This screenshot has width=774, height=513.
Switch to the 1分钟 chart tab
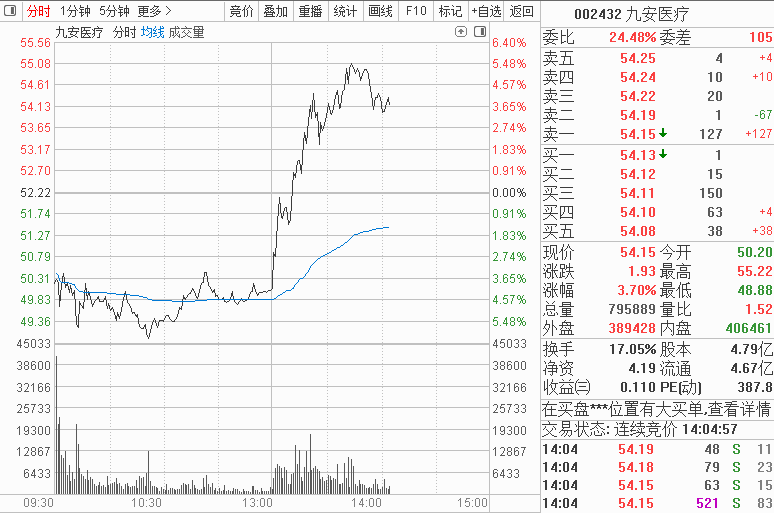tap(76, 11)
